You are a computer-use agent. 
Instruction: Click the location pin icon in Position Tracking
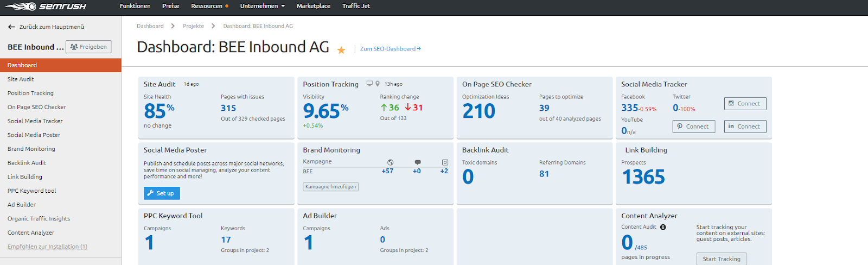pos(378,84)
